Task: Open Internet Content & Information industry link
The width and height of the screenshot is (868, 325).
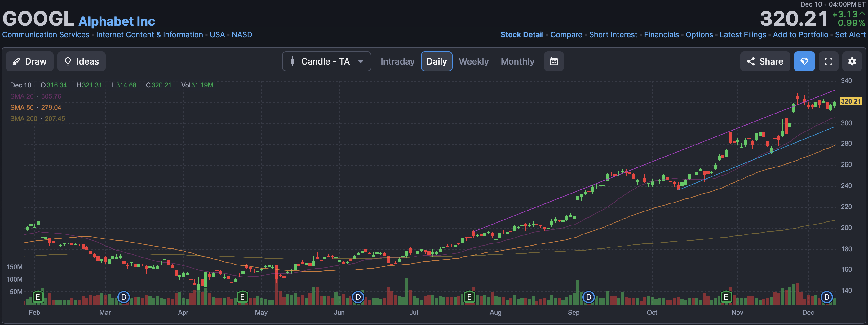Action: pyautogui.click(x=150, y=35)
